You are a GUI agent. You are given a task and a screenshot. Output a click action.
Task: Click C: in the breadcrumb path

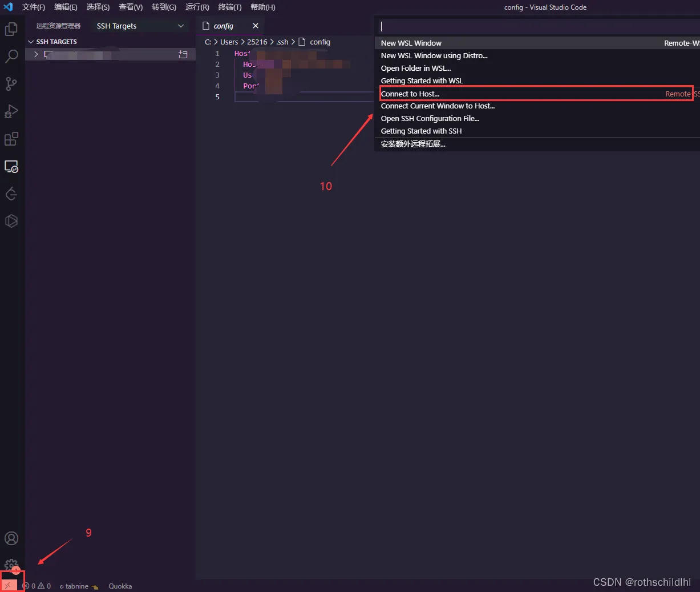point(208,42)
